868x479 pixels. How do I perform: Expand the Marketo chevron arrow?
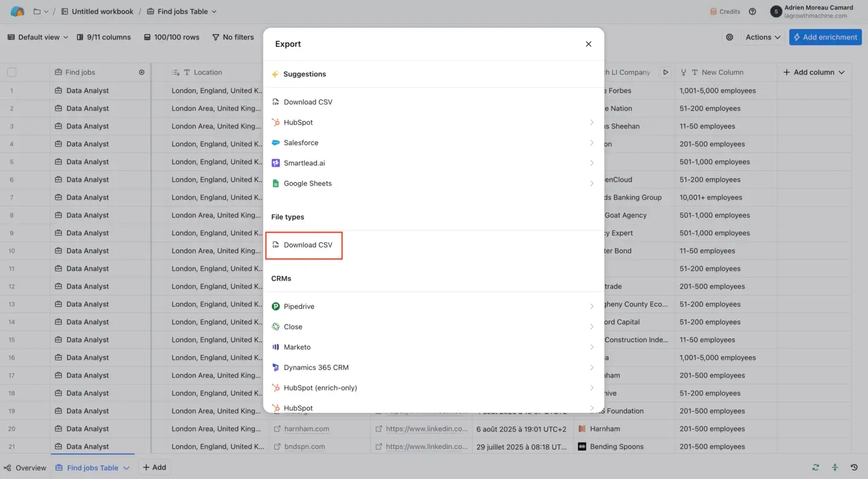pos(592,347)
